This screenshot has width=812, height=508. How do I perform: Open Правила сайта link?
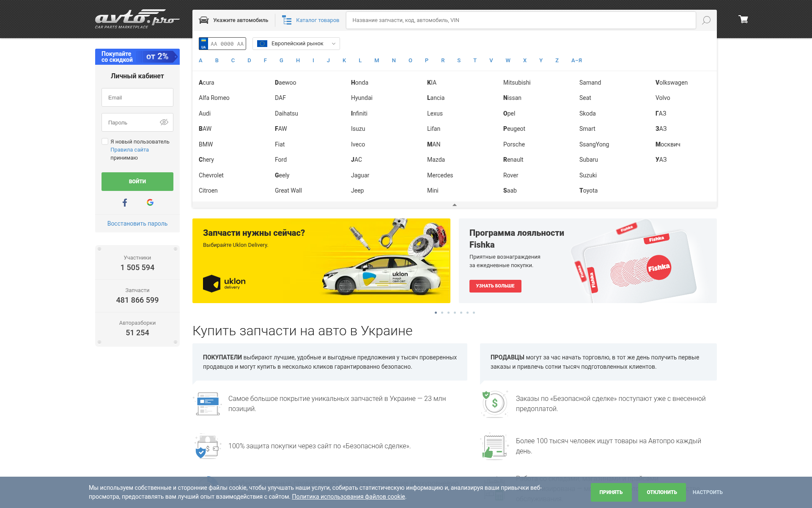129,150
